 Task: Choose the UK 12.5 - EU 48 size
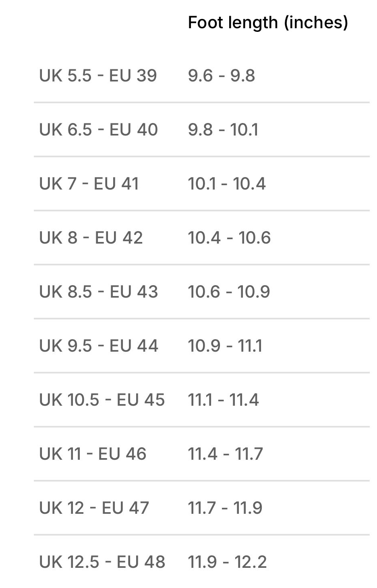point(102,562)
